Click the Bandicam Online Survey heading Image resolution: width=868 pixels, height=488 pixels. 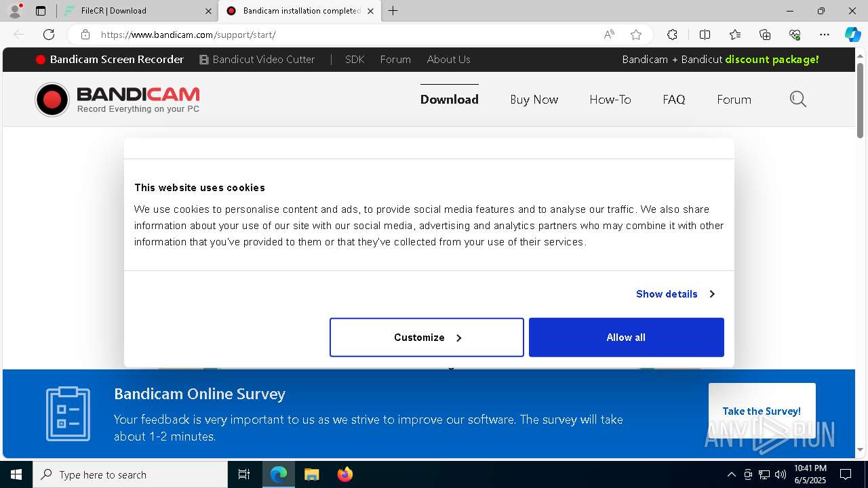(199, 394)
